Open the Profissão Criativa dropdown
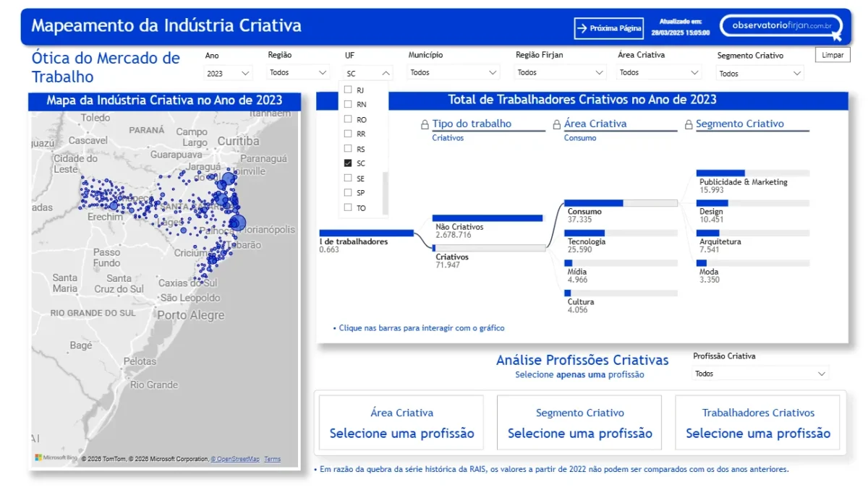This screenshot has height=490, width=868. point(760,374)
